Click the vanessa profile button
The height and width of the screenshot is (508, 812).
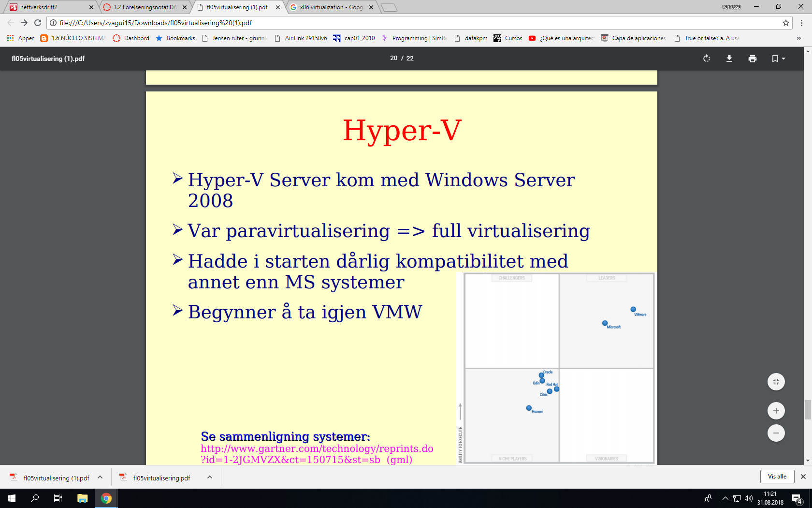[731, 7]
